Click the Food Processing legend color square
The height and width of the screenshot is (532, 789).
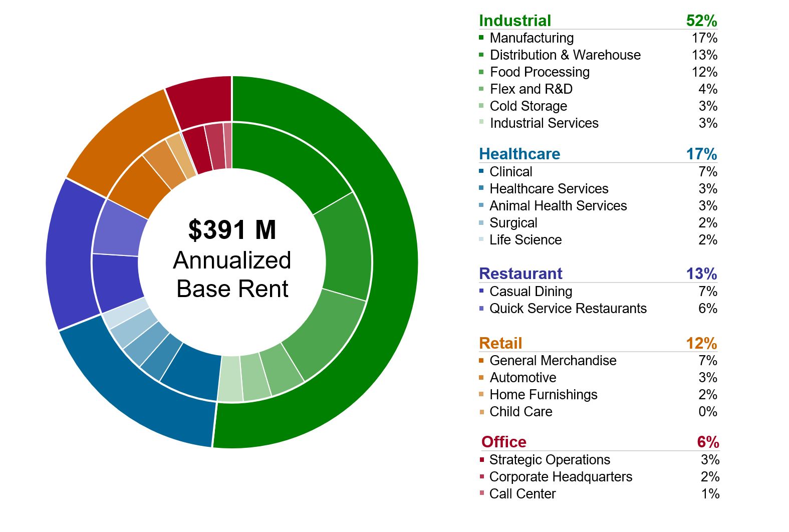(x=481, y=72)
